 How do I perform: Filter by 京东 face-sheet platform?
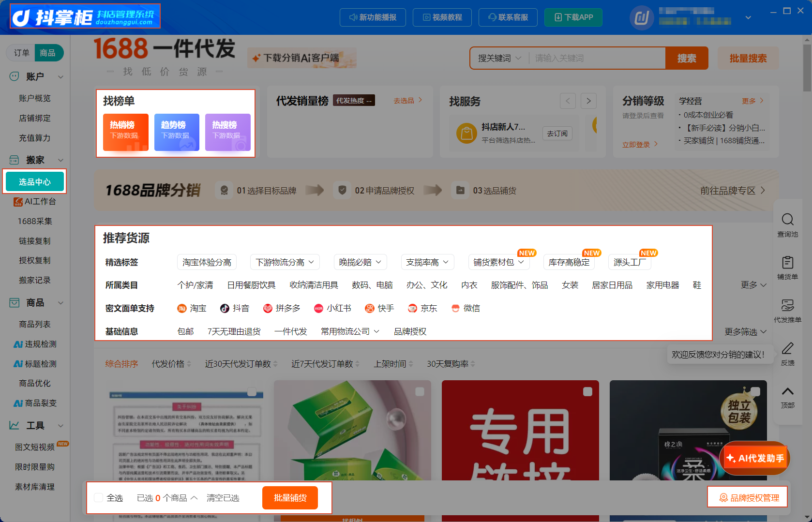[422, 308]
